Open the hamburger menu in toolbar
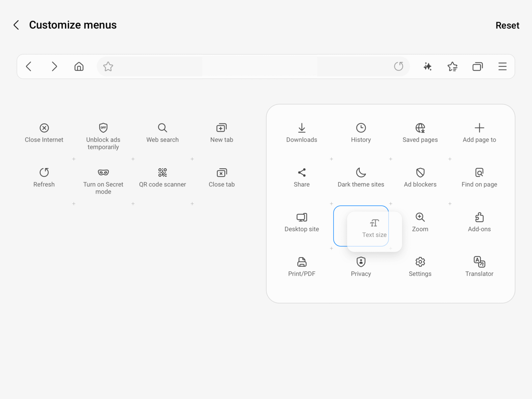Screen dimensions: 532x399 coord(502,66)
